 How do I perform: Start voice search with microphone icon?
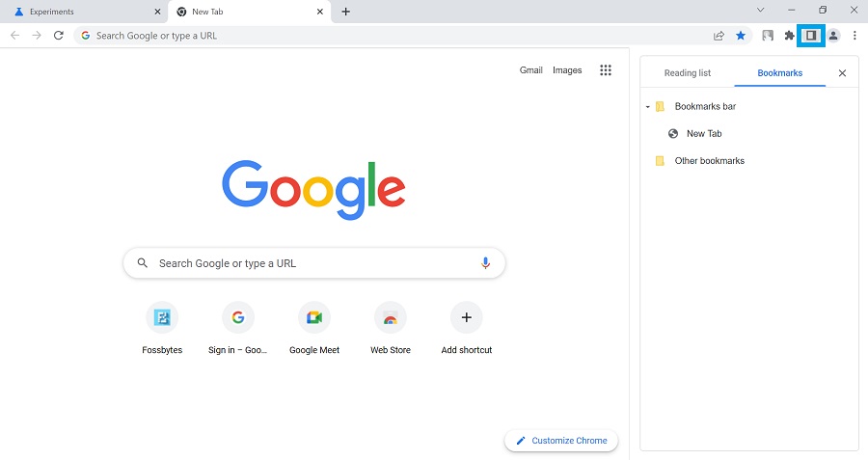pos(485,263)
